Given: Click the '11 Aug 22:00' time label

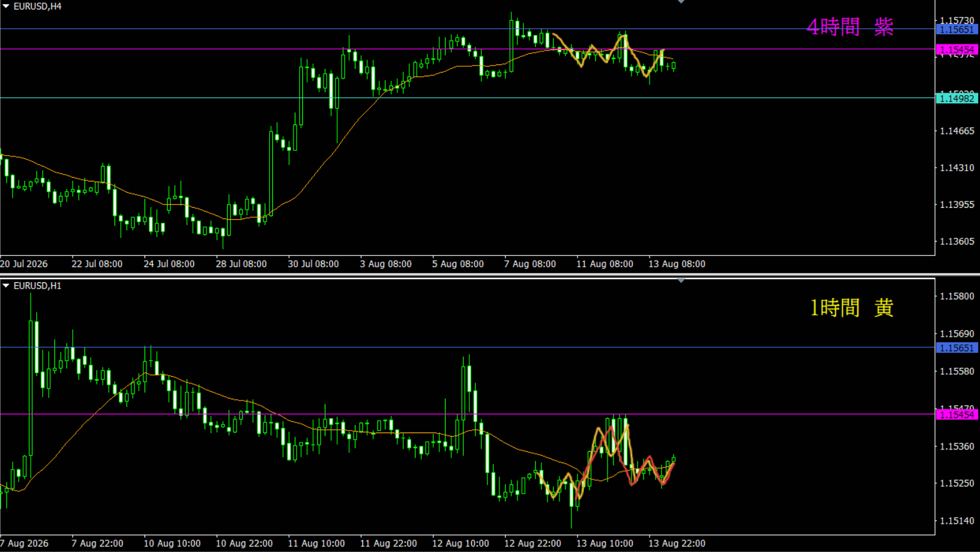Looking at the screenshot, I should pos(388,543).
